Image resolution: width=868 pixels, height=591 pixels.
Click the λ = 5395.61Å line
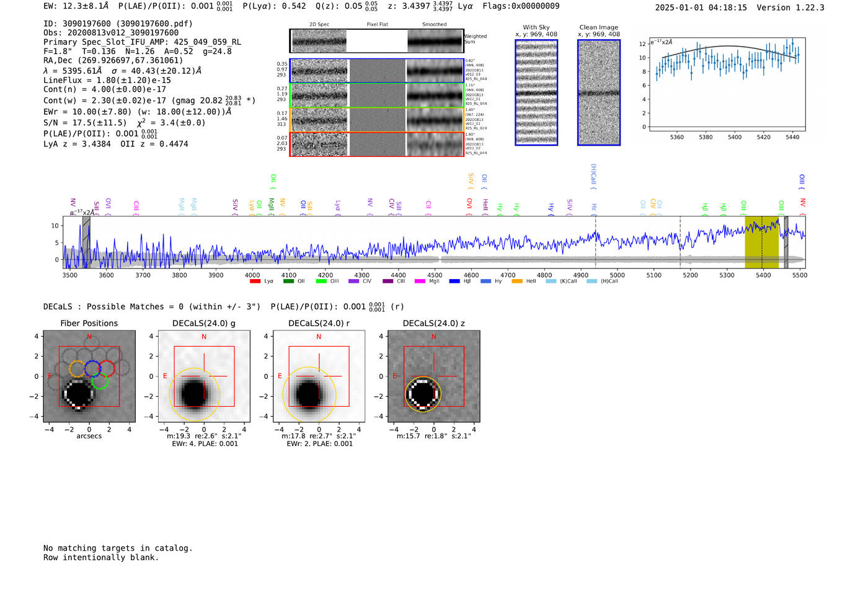[122, 71]
